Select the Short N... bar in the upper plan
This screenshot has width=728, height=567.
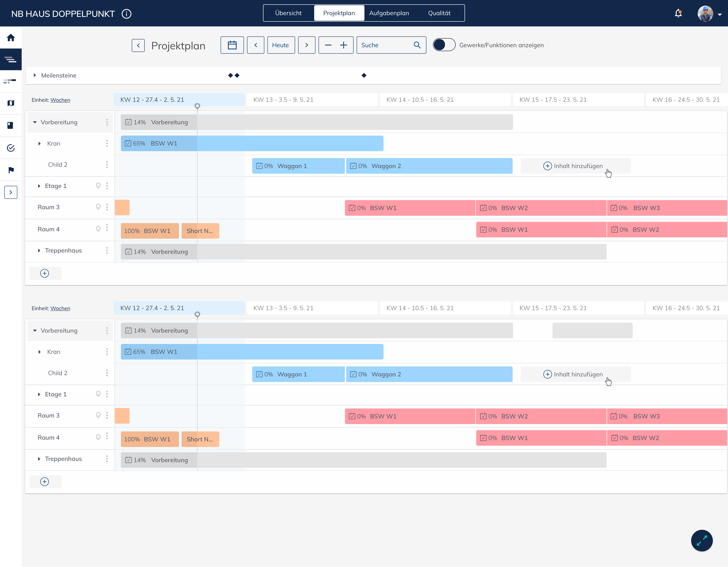200,231
